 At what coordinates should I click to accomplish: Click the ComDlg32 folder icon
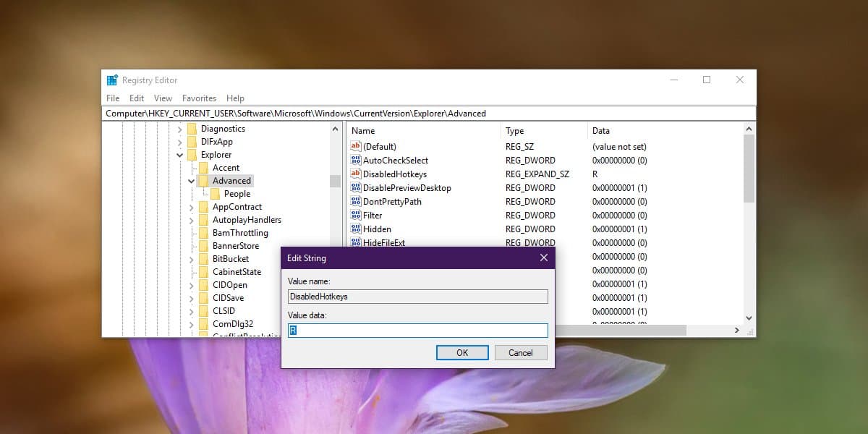[203, 324]
